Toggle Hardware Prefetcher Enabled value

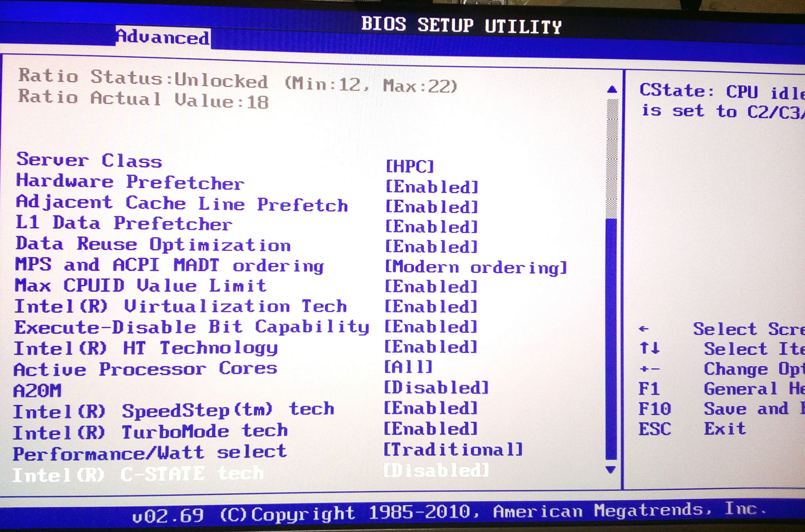tap(431, 187)
